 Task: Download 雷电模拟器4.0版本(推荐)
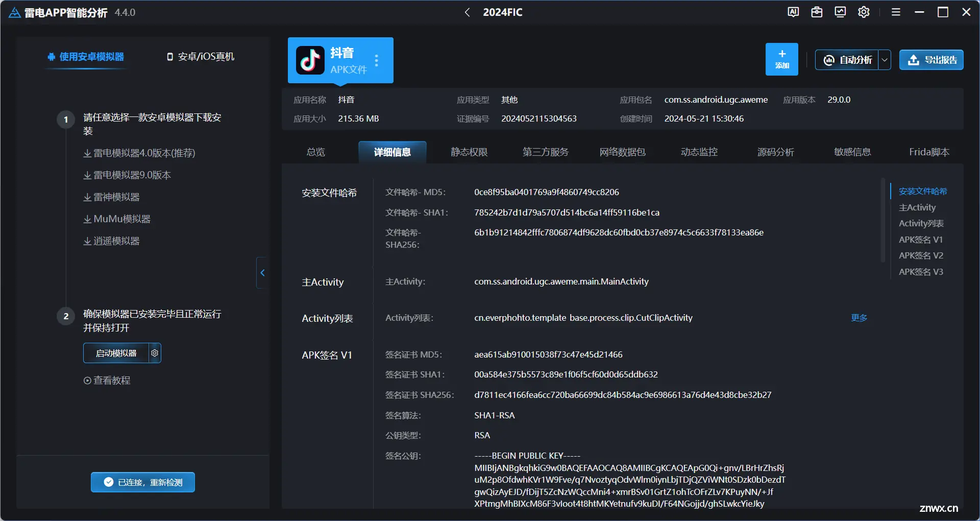(139, 153)
